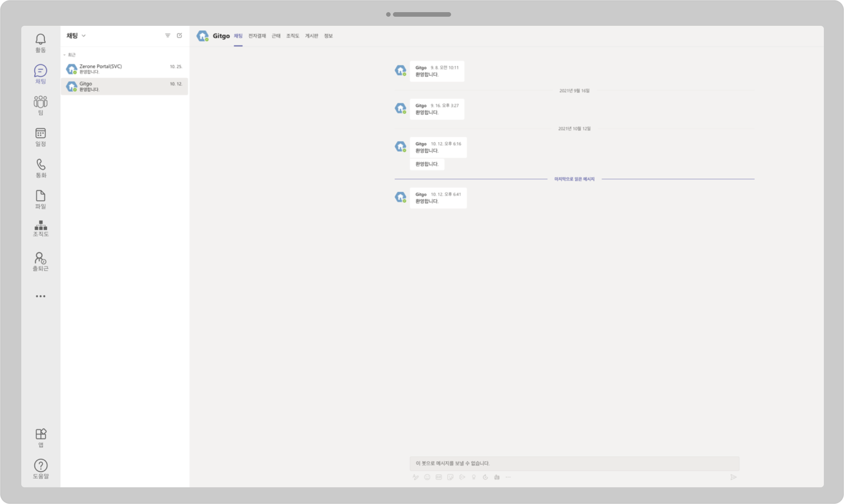844x504 pixels.
Task: Click the thumbs-up icon below the message box
Action: pyautogui.click(x=497, y=477)
